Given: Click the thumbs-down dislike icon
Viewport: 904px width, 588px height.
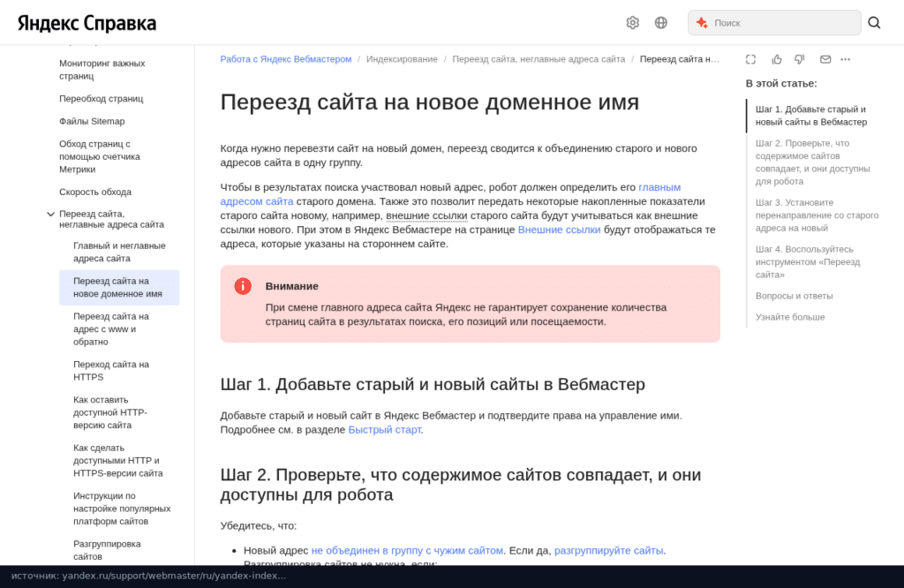Looking at the screenshot, I should [x=800, y=59].
